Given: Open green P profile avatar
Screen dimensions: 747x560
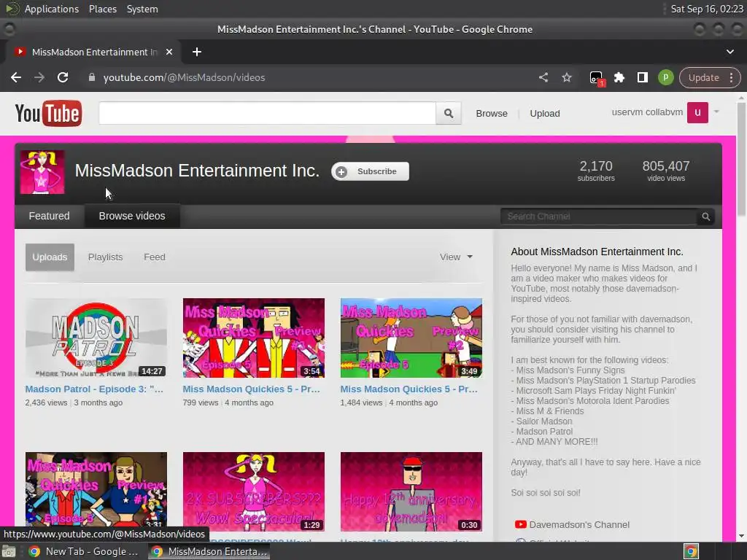Looking at the screenshot, I should click(665, 77).
